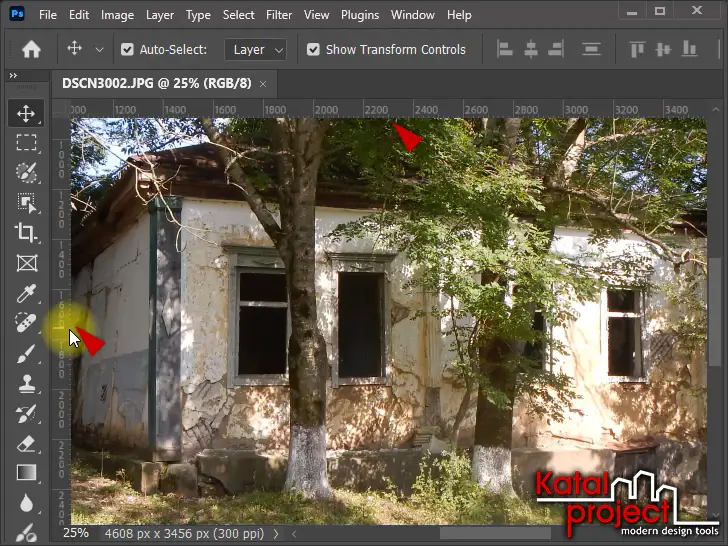Open the tool preset picker arrow
The height and width of the screenshot is (546, 728).
(x=99, y=49)
